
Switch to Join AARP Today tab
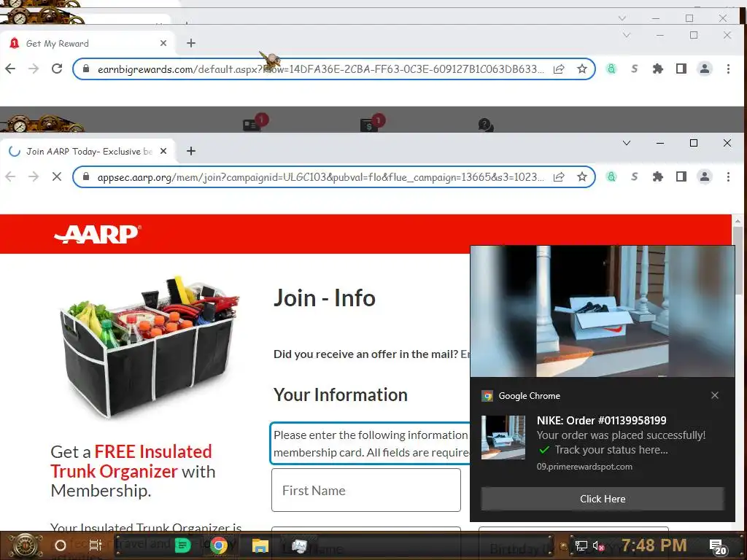[88, 151]
